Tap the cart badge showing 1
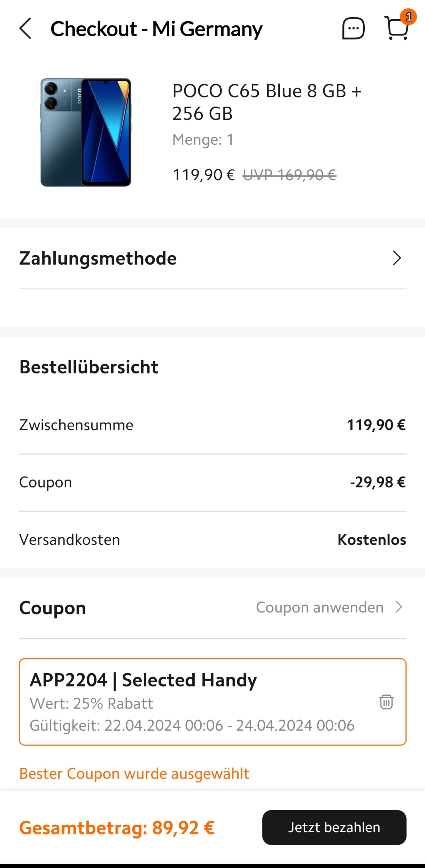The height and width of the screenshot is (868, 425). [x=408, y=17]
